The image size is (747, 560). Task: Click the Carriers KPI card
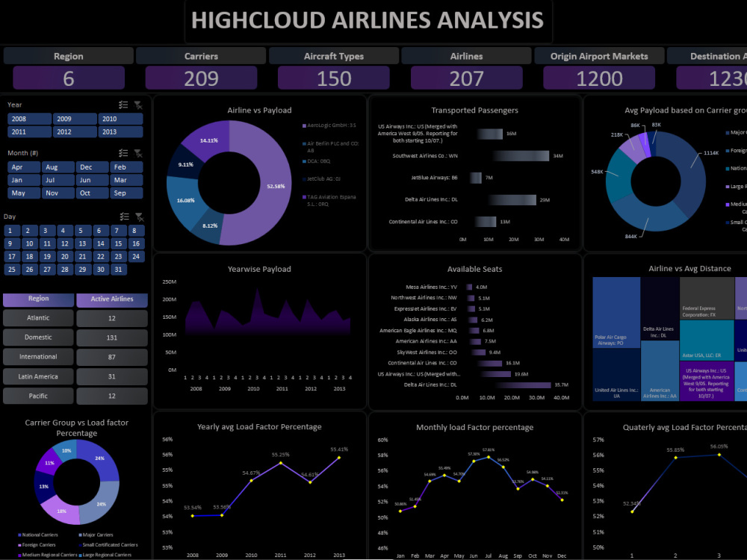pos(202,78)
